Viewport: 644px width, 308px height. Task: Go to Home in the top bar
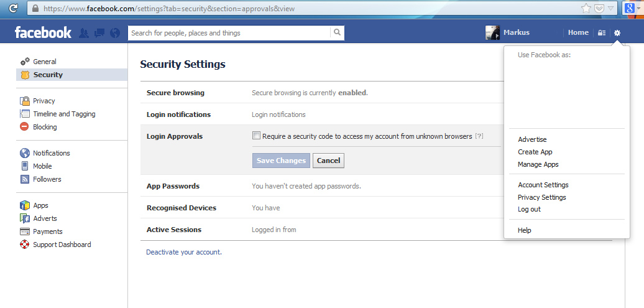tap(578, 32)
